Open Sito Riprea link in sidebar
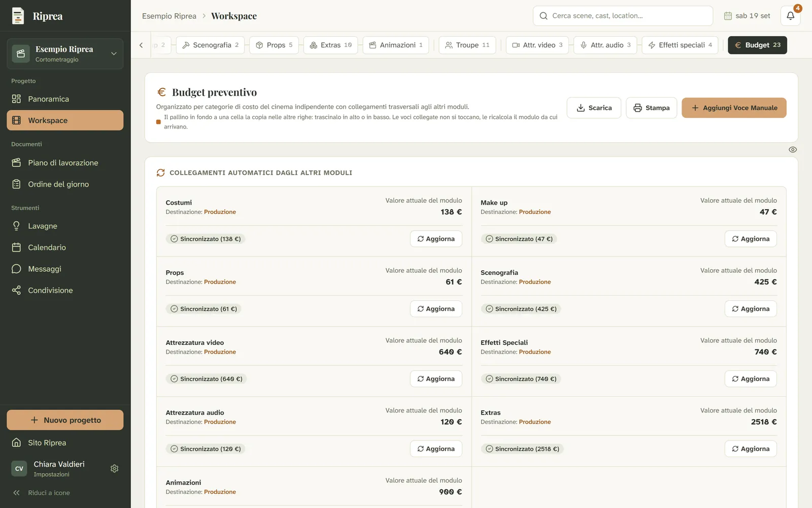This screenshot has height=508, width=812. point(65,442)
